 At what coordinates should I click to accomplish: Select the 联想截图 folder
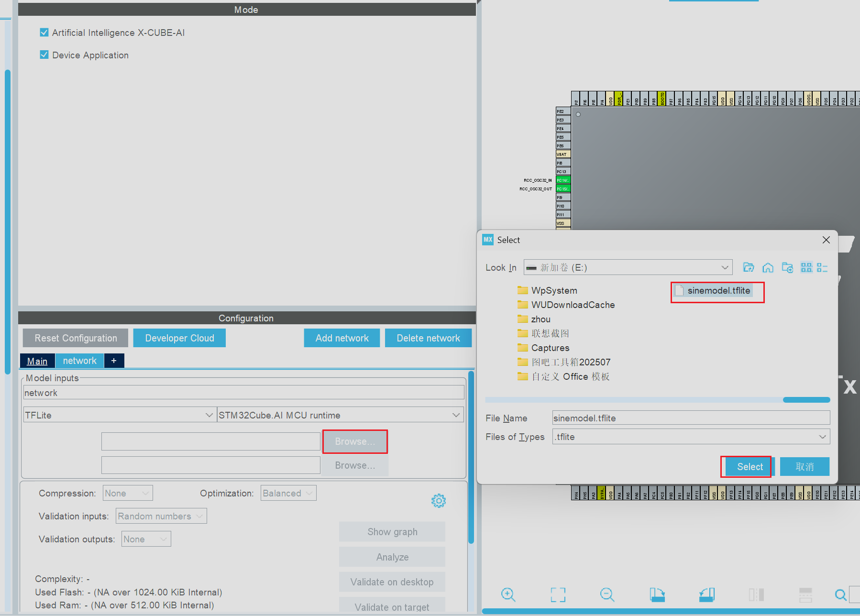tap(543, 333)
